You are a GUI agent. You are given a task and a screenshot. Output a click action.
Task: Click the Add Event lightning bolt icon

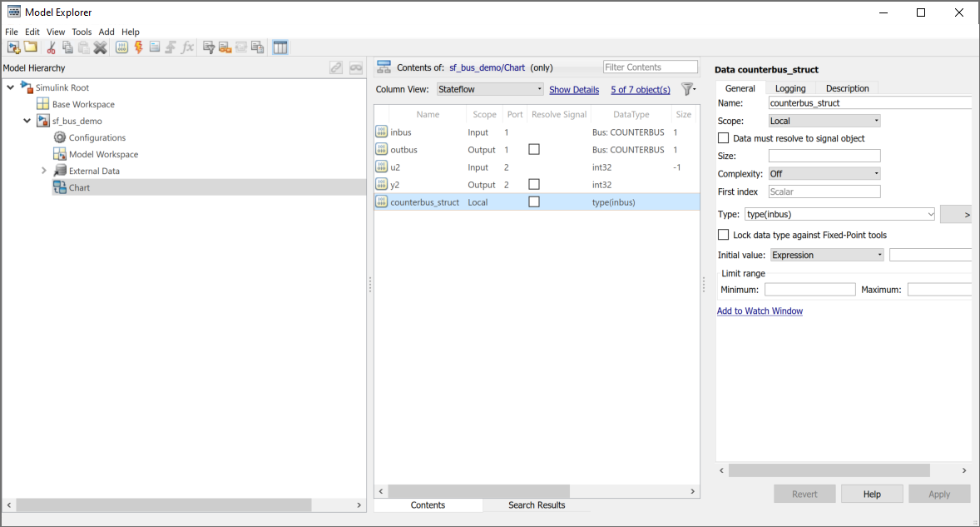[138, 47]
